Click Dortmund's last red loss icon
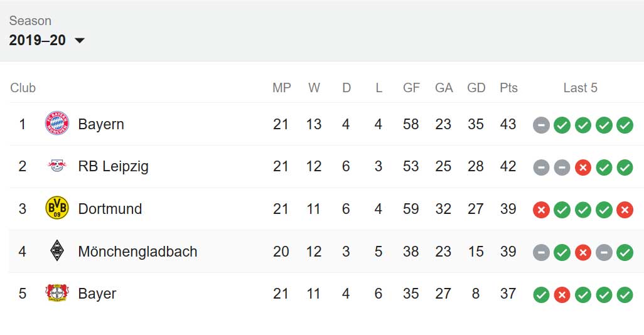This screenshot has height=335, width=644. [625, 210]
